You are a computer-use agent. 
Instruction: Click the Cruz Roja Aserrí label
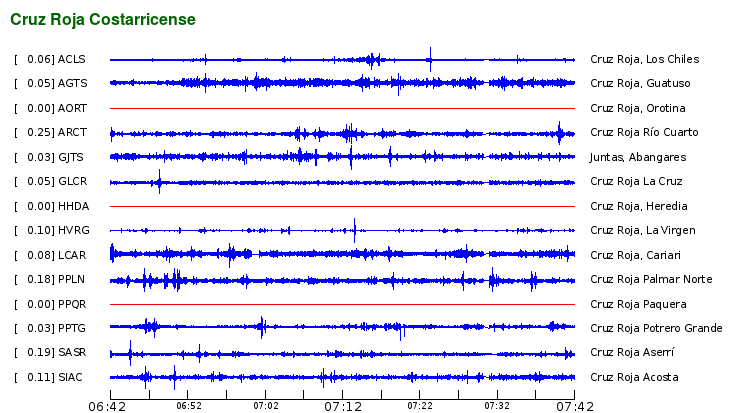632,353
